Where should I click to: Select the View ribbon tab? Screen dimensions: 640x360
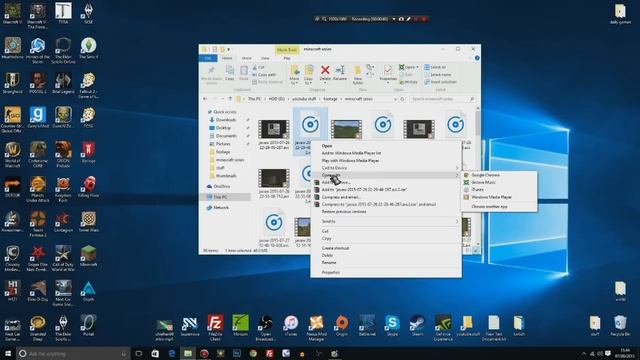(x=265, y=58)
